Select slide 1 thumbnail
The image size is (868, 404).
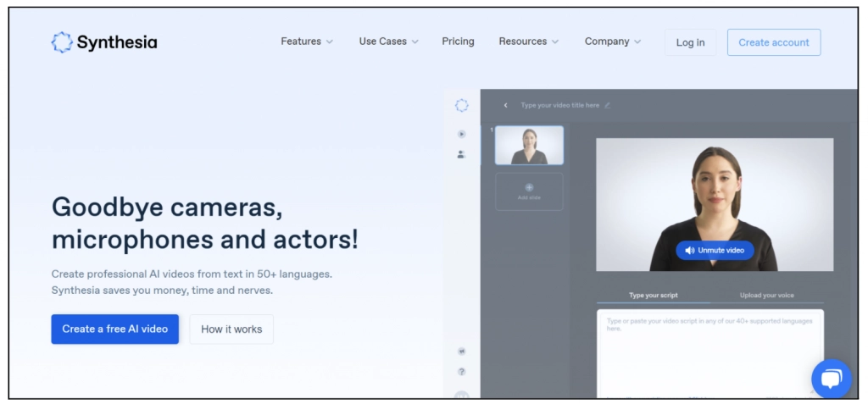click(529, 146)
